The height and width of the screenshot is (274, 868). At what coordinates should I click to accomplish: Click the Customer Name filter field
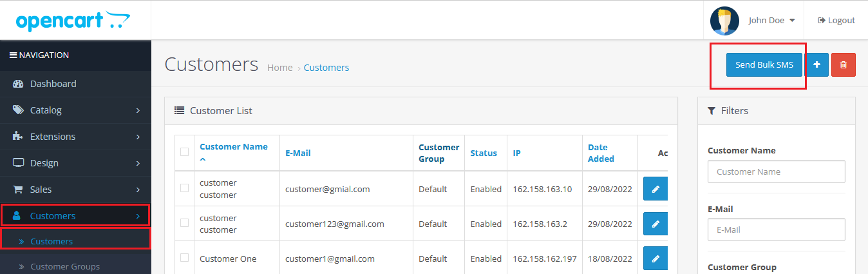click(777, 171)
